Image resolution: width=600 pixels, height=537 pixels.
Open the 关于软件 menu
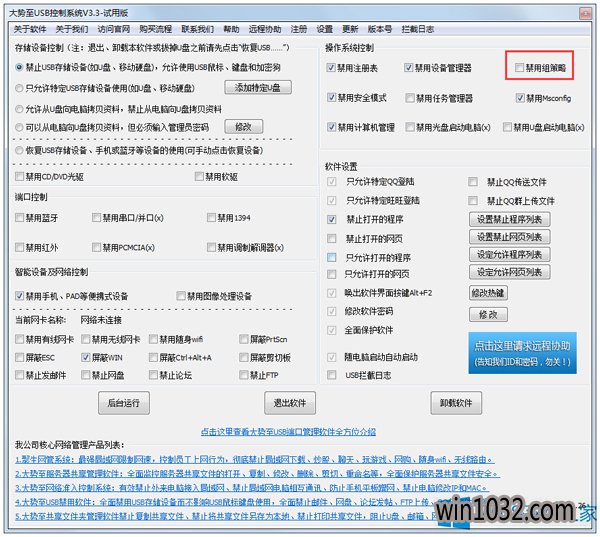coord(30,29)
